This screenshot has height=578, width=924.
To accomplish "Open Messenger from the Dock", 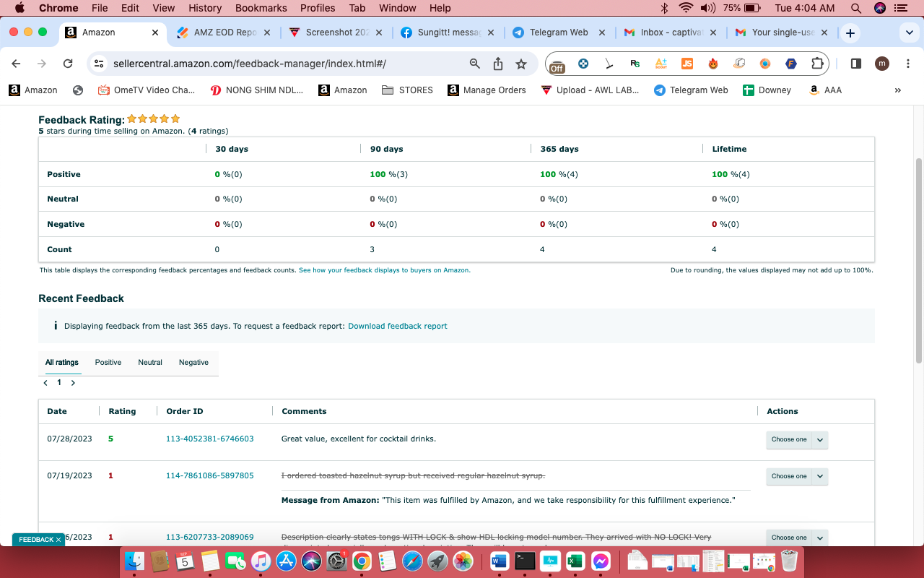I will 601,561.
